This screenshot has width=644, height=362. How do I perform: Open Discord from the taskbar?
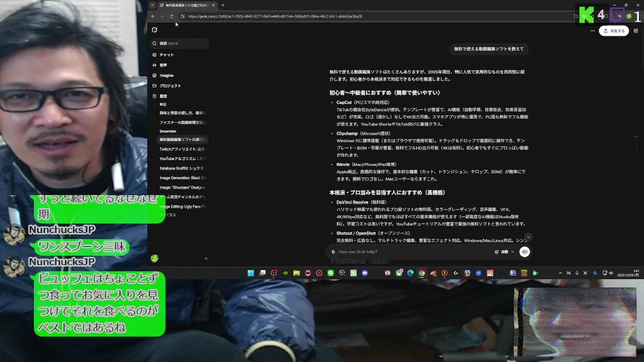coord(365,273)
